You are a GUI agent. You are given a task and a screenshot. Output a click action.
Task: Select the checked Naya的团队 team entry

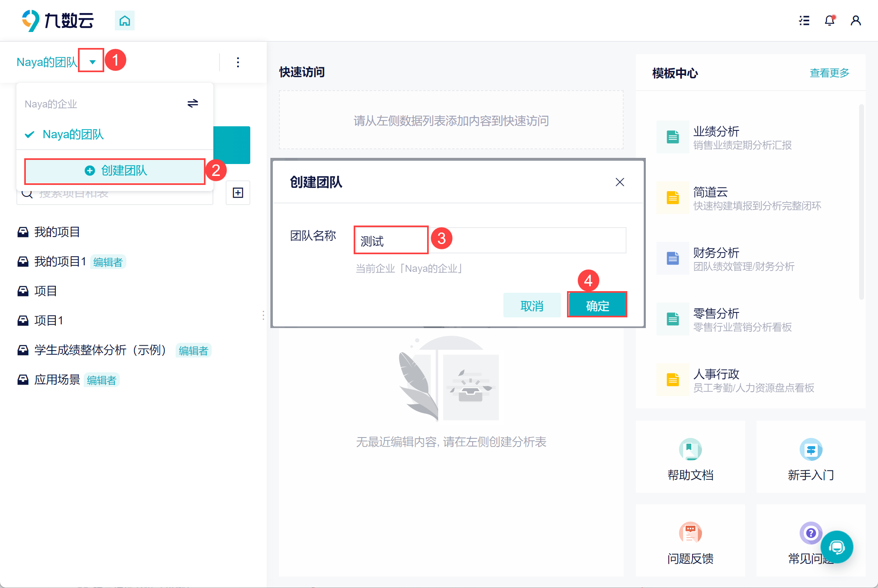[x=73, y=134]
